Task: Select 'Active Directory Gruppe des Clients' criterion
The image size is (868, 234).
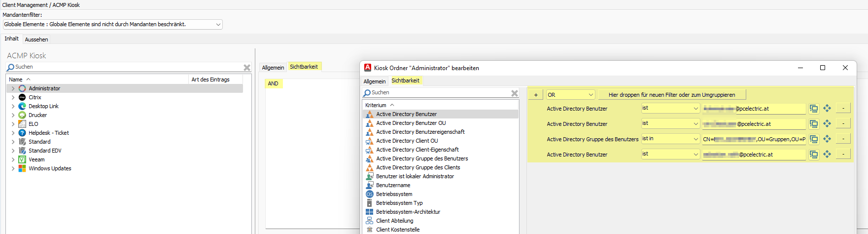Action: 418,167
